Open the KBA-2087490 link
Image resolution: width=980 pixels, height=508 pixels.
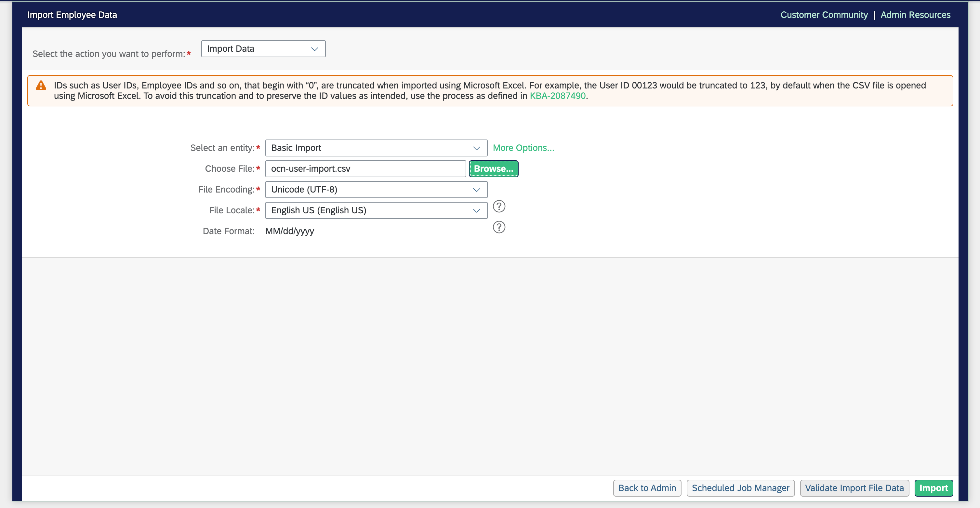coord(557,96)
